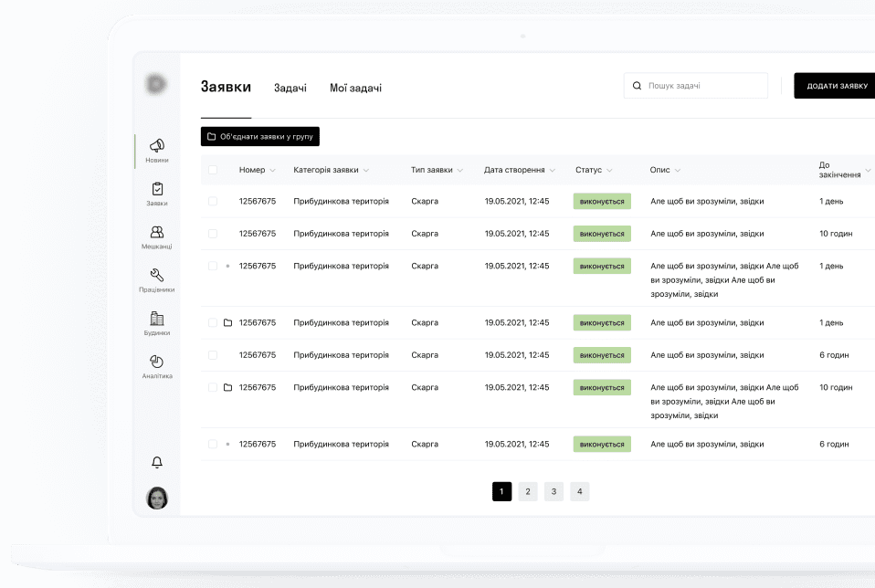875x588 pixels.
Task: Click the search magnifier icon
Action: click(x=637, y=85)
